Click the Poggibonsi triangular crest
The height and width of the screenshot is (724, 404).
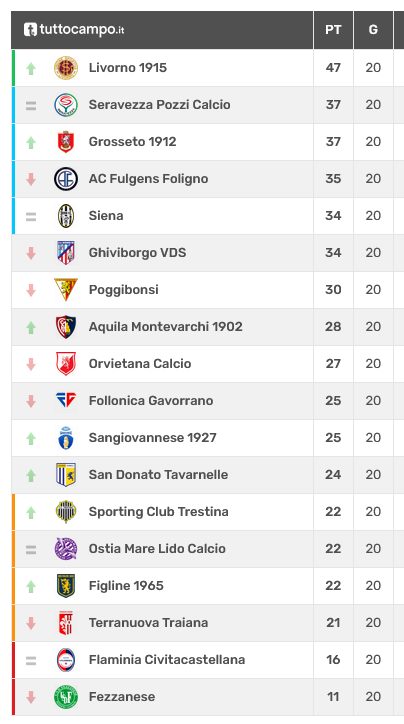66,290
